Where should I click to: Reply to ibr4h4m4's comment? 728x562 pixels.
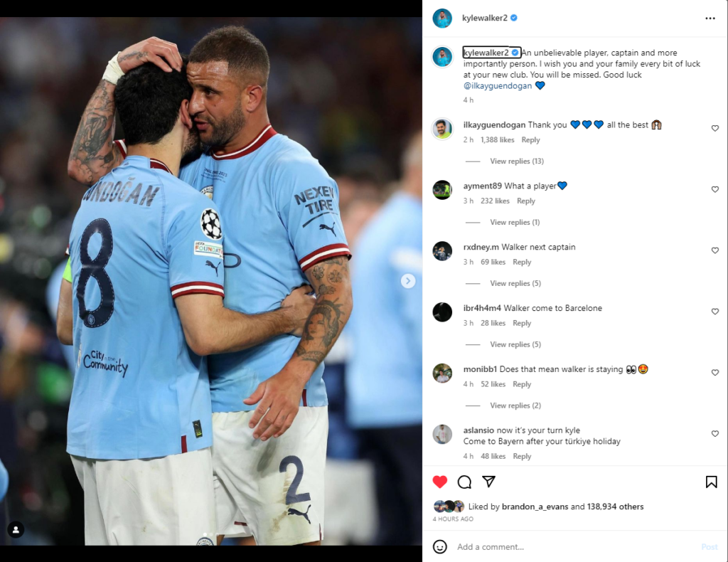(x=522, y=323)
